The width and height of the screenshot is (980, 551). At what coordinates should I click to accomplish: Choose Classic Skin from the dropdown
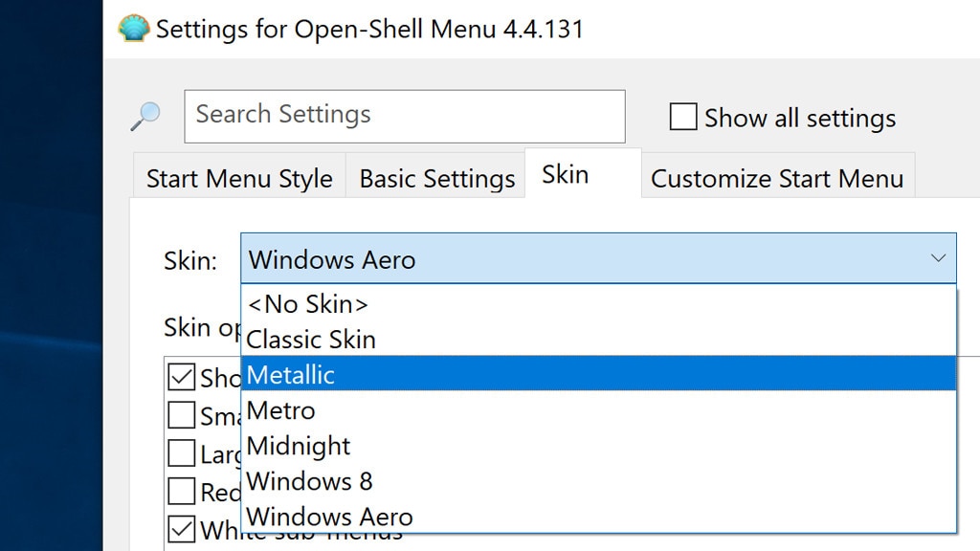311,340
